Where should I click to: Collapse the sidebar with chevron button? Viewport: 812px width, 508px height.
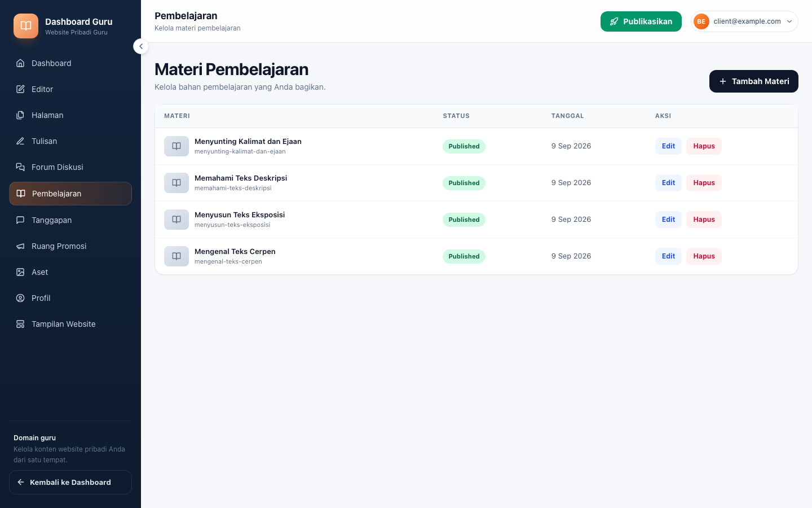pyautogui.click(x=141, y=46)
